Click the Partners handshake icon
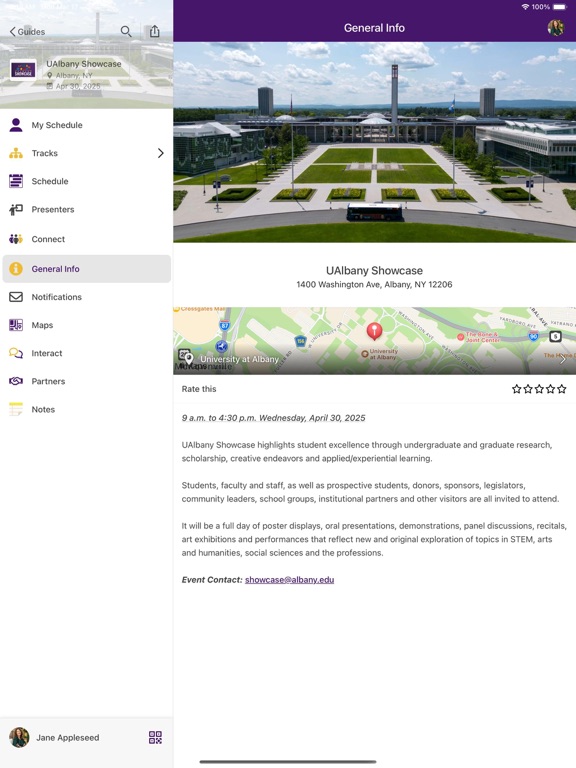 [16, 381]
